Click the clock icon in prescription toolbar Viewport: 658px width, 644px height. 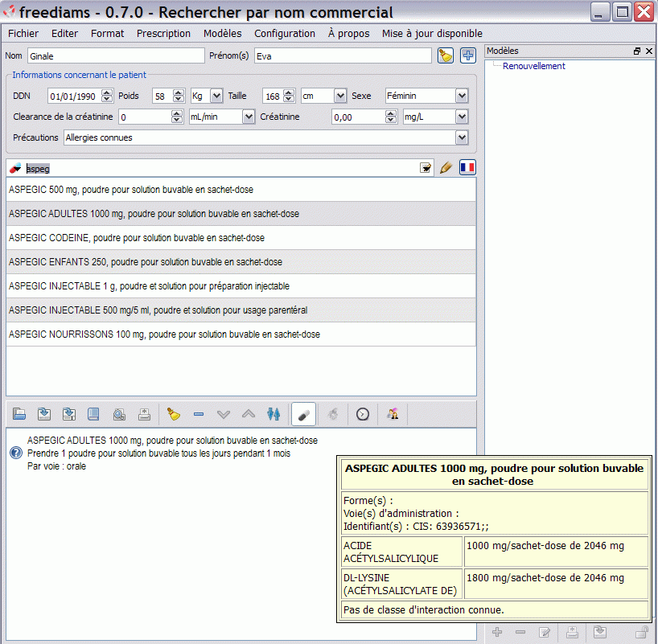(x=363, y=414)
